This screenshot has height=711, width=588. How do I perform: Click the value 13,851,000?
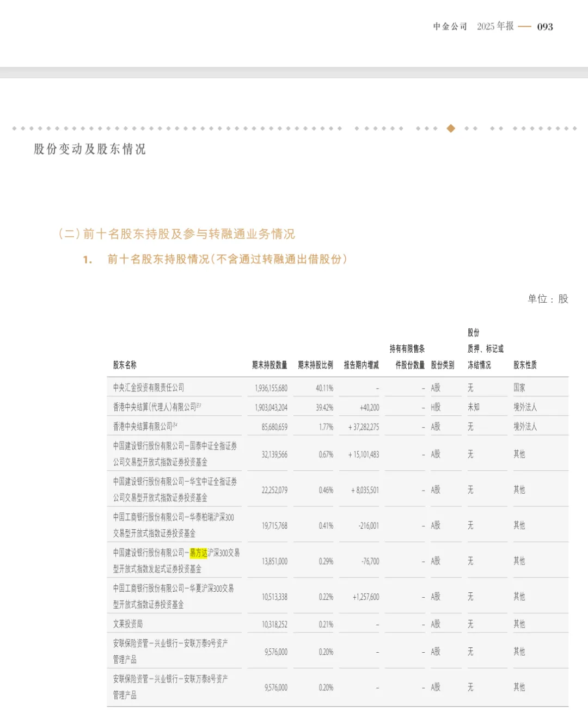(274, 561)
